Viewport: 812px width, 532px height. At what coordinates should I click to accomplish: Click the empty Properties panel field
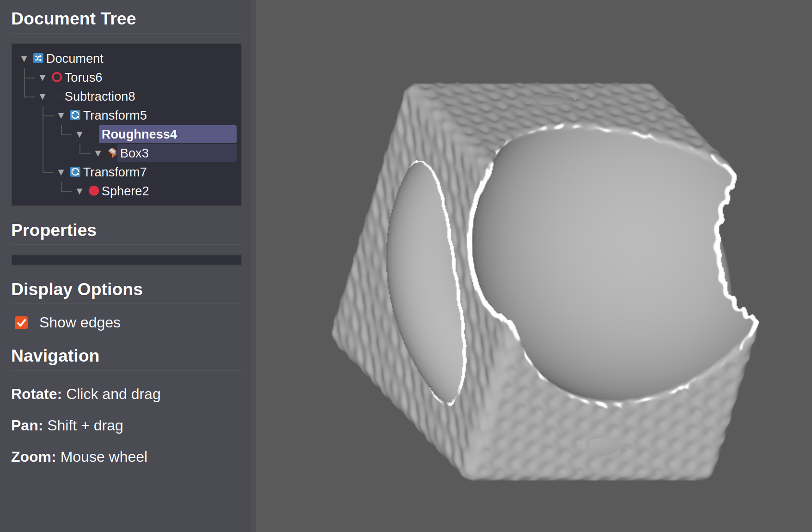tap(126, 260)
